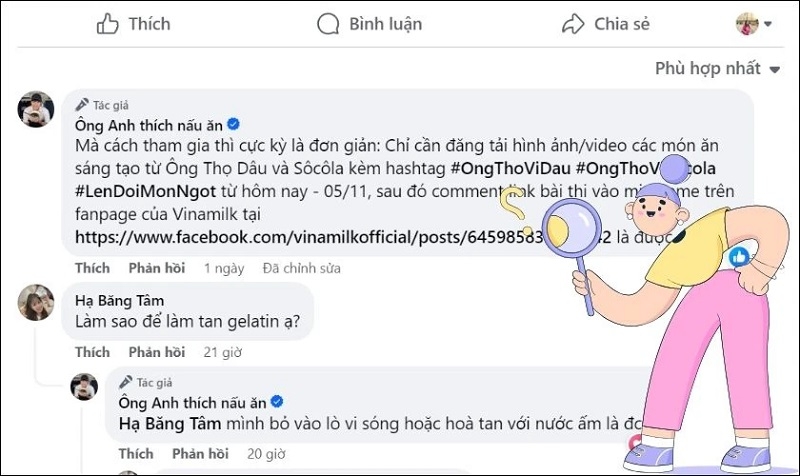This screenshot has width=800, height=476.
Task: Click Ông Anh thích nấu ăn avatar on first comment
Action: coord(36,108)
